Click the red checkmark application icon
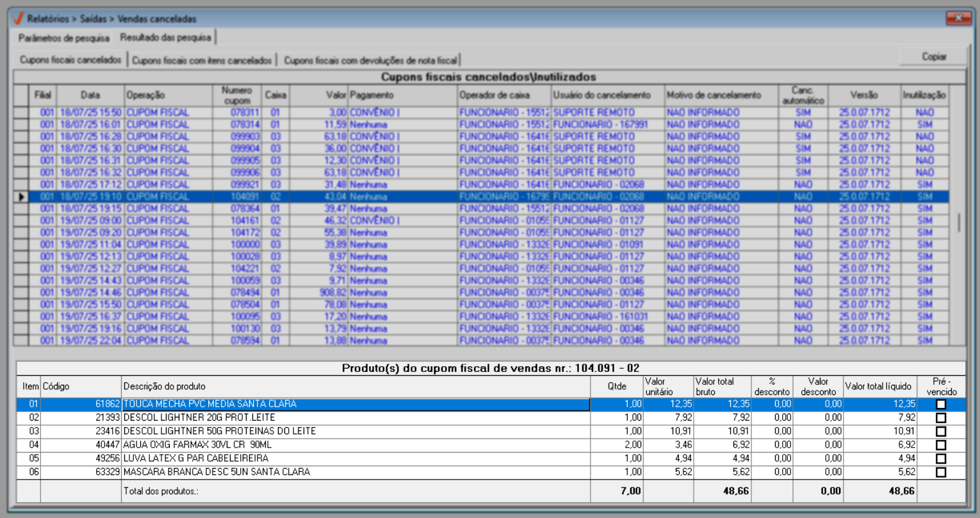Screen dimensions: 980x518 [18, 19]
